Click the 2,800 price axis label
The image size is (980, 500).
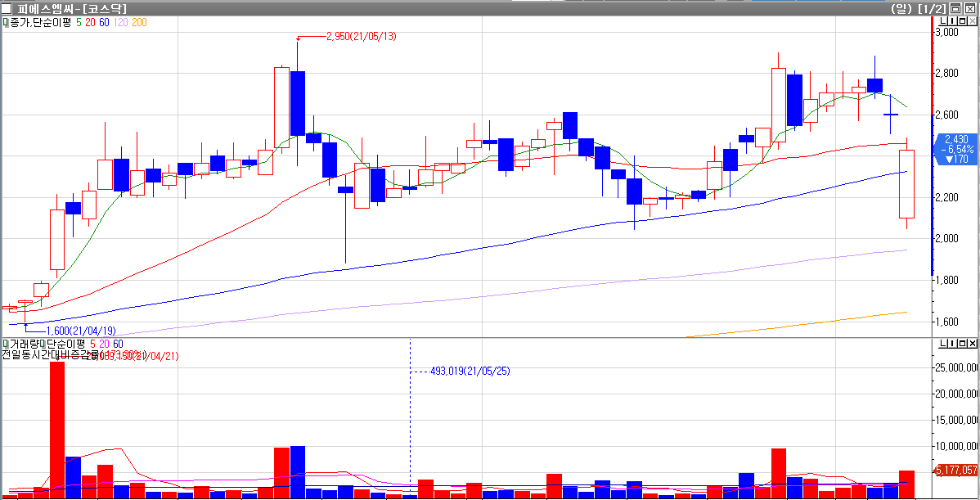[x=946, y=73]
